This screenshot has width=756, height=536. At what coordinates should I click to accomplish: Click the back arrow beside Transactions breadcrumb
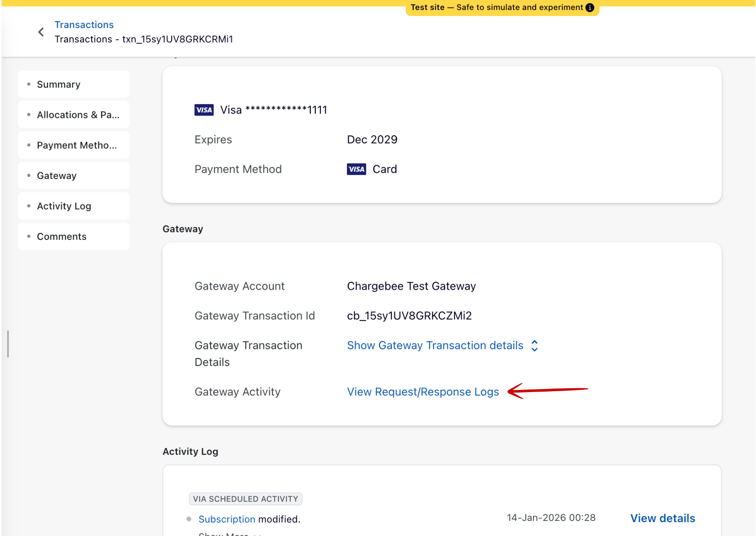click(x=41, y=32)
